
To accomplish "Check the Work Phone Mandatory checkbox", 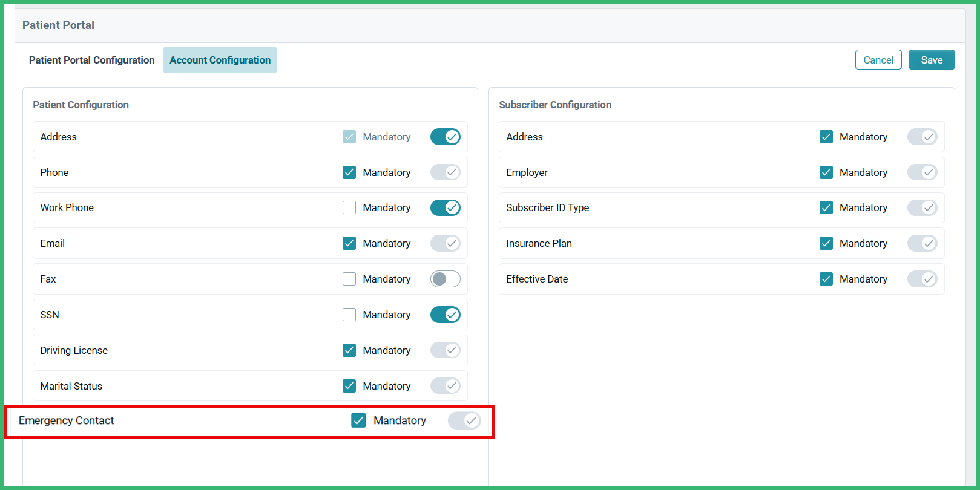I will click(x=349, y=207).
